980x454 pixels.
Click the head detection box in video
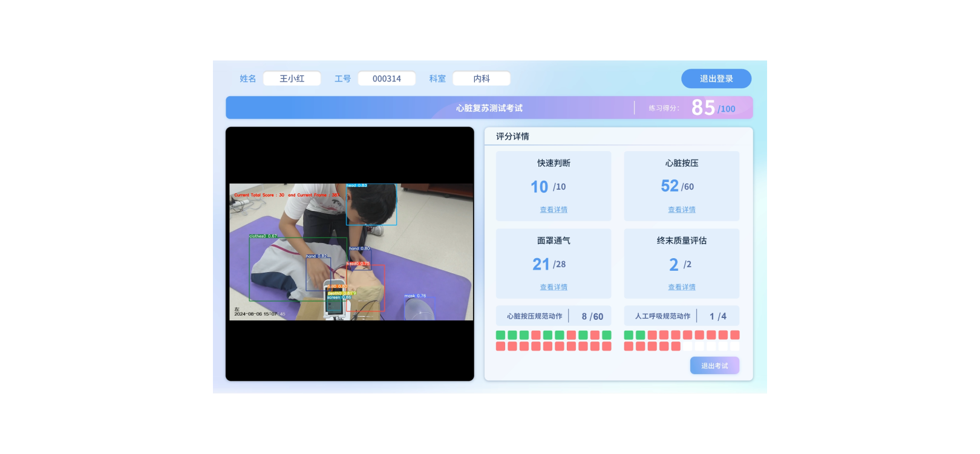click(371, 205)
